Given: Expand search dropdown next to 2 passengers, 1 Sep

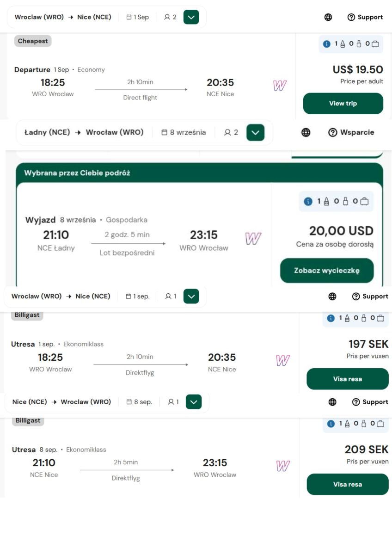Looking at the screenshot, I should point(191,17).
